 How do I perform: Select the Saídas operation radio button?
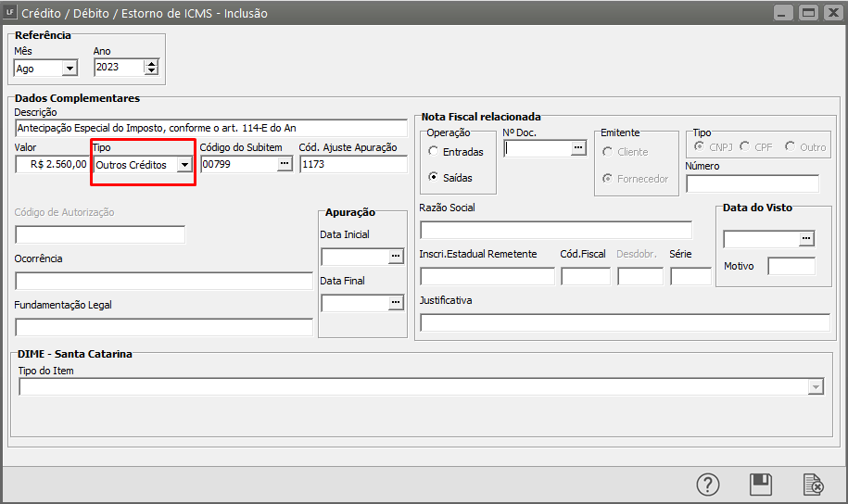pyautogui.click(x=434, y=177)
